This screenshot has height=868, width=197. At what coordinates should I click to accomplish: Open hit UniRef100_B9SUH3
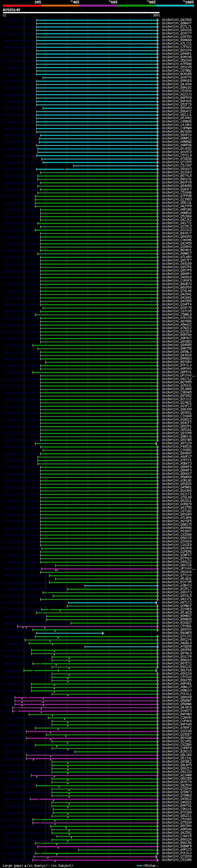pos(176,108)
